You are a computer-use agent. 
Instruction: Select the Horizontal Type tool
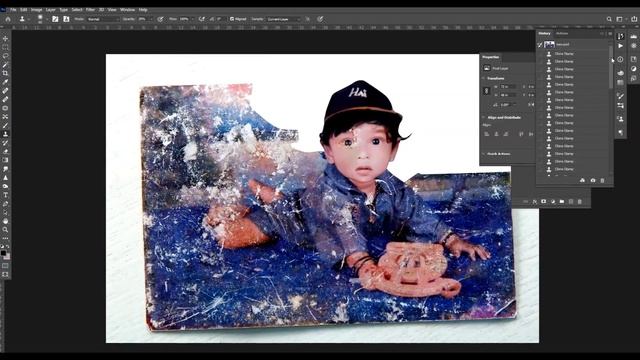click(5, 195)
